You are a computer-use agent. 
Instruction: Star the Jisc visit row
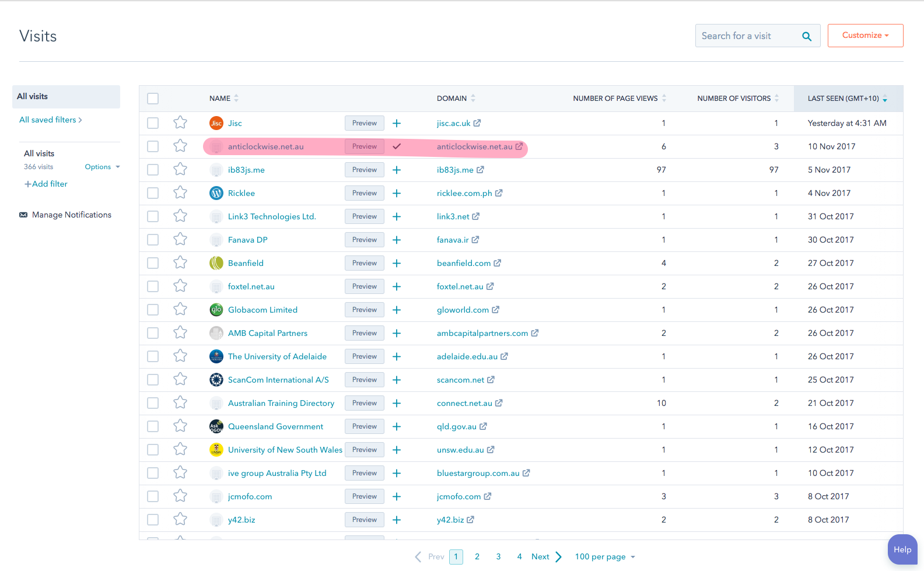(x=180, y=122)
